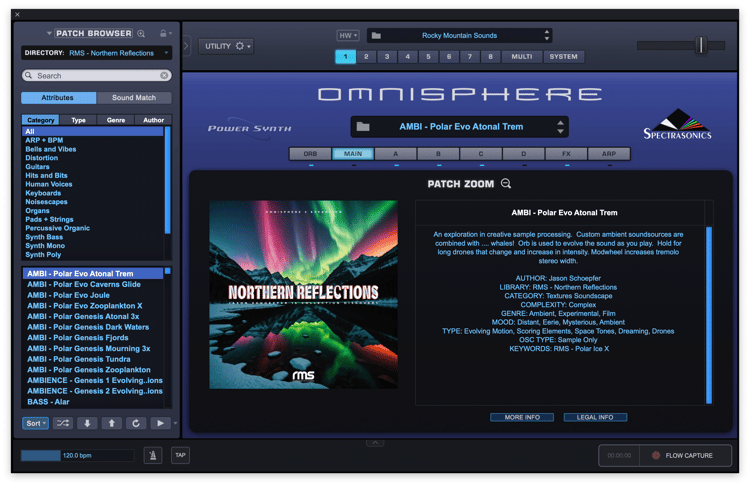Close the plugin window with X
This screenshot has height=486, width=750.
[x=17, y=14]
